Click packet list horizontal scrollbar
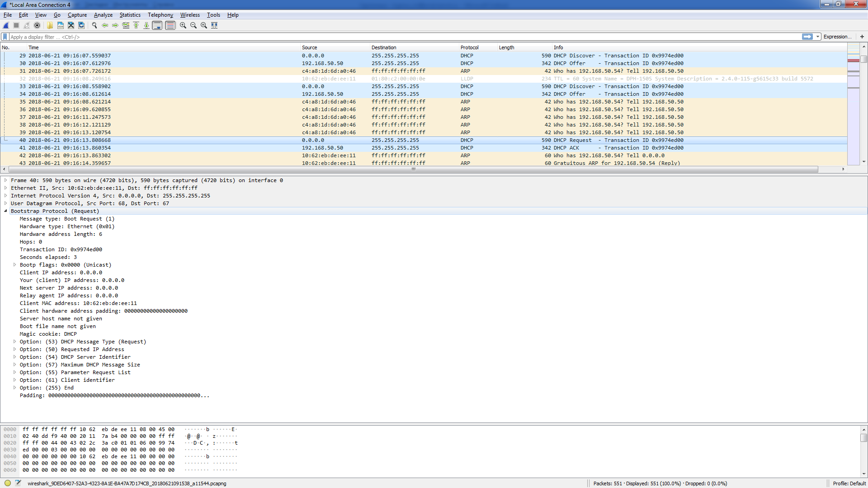The width and height of the screenshot is (868, 488). [413, 169]
